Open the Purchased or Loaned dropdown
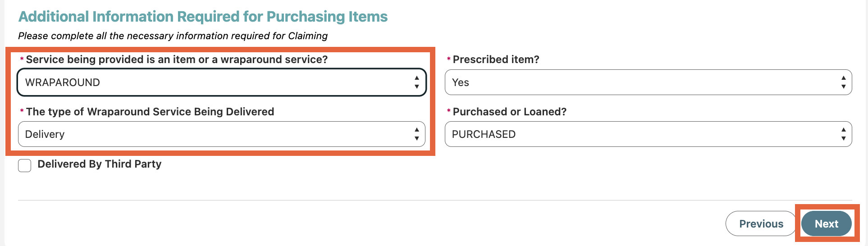Viewport: 868px width, 246px height. tap(640, 134)
